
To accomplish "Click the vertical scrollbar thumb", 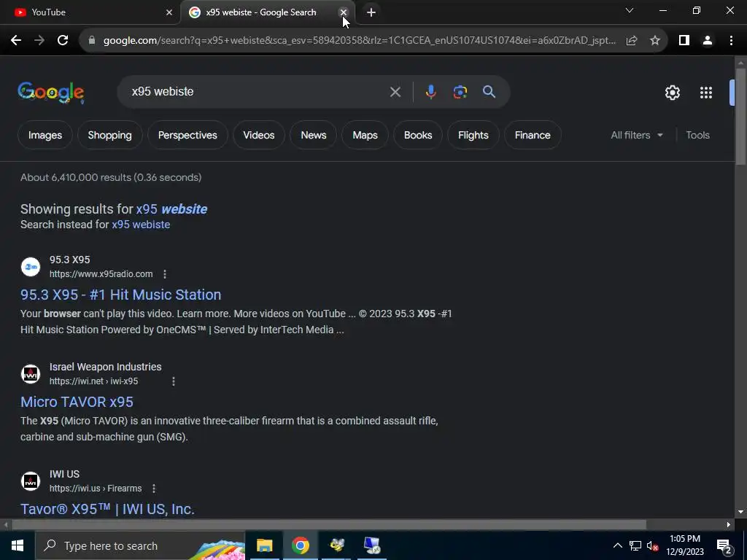I will pos(740,117).
